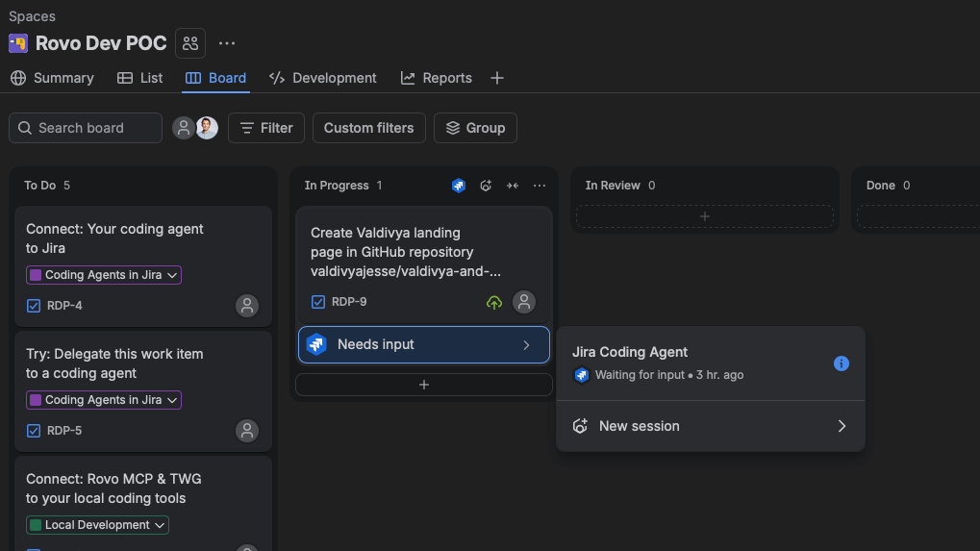980x551 pixels.
Task: Open the RDP-9 key link
Action: pyautogui.click(x=349, y=302)
